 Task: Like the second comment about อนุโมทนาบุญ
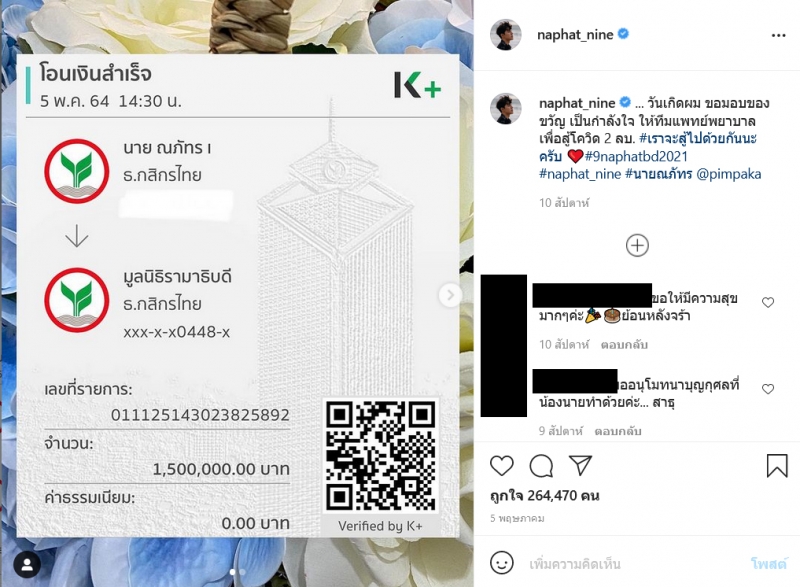click(768, 389)
